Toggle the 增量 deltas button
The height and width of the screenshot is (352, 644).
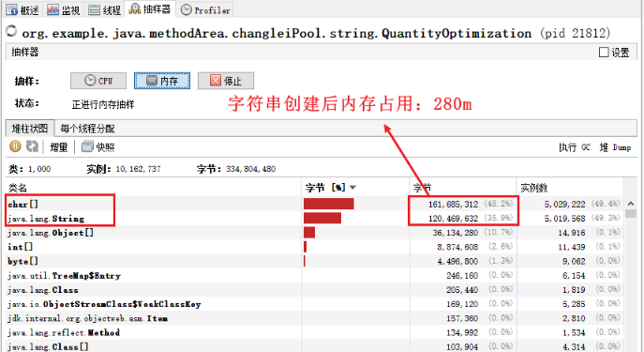(58, 146)
